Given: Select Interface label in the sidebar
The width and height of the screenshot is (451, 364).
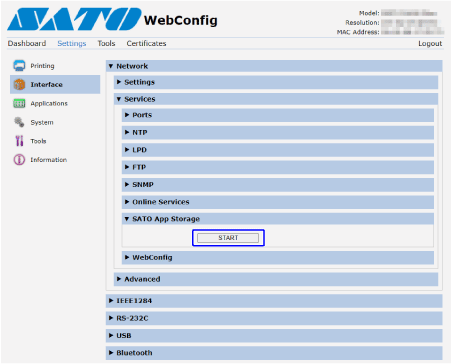Looking at the screenshot, I should (x=47, y=84).
